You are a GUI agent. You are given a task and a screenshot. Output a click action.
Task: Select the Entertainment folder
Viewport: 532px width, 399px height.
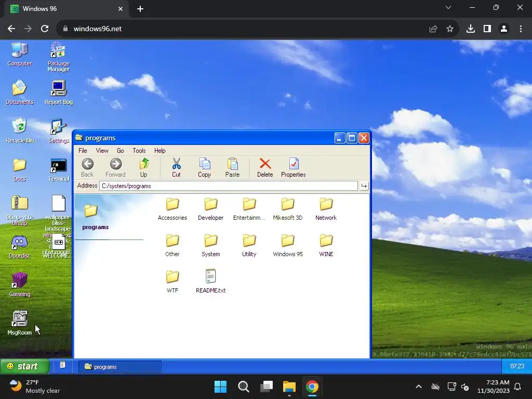pos(249,209)
